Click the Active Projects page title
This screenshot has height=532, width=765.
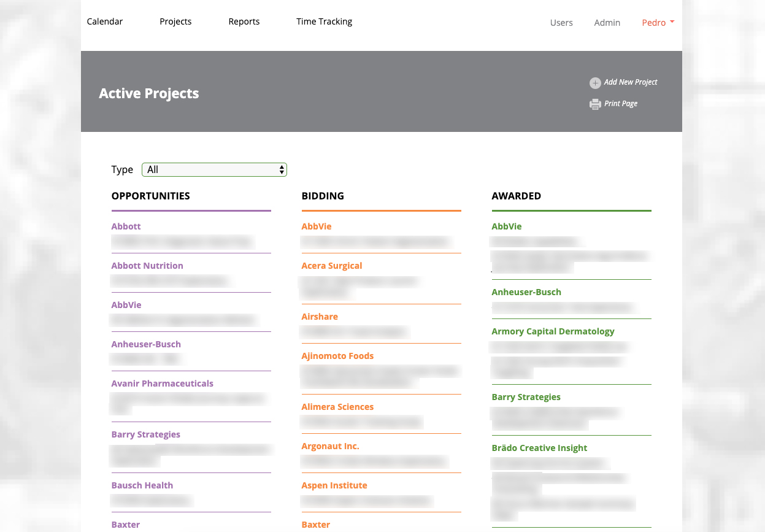[149, 93]
